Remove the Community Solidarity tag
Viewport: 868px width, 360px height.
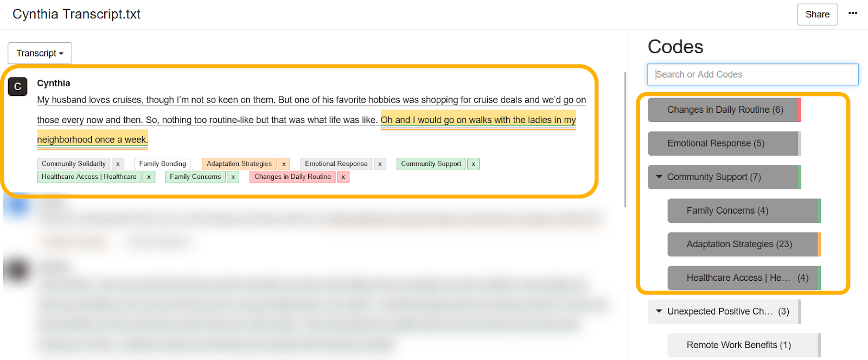pyautogui.click(x=118, y=164)
